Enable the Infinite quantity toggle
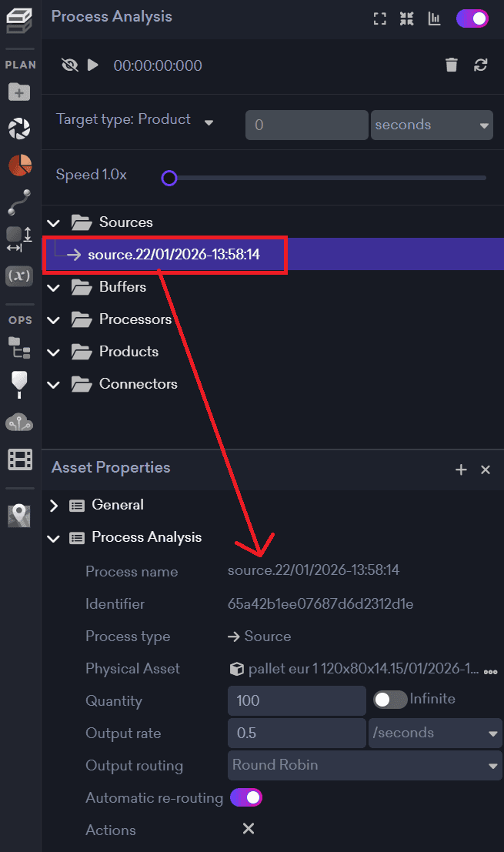 [390, 700]
